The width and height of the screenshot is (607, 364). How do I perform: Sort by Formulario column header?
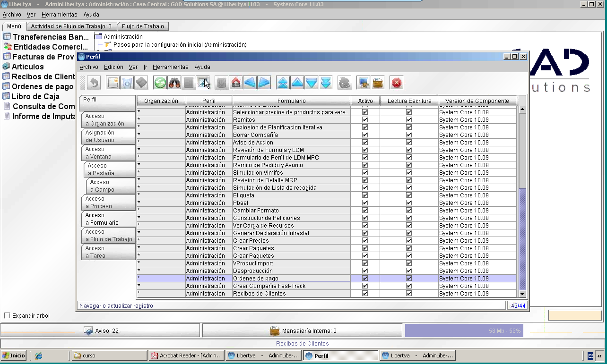coord(291,101)
